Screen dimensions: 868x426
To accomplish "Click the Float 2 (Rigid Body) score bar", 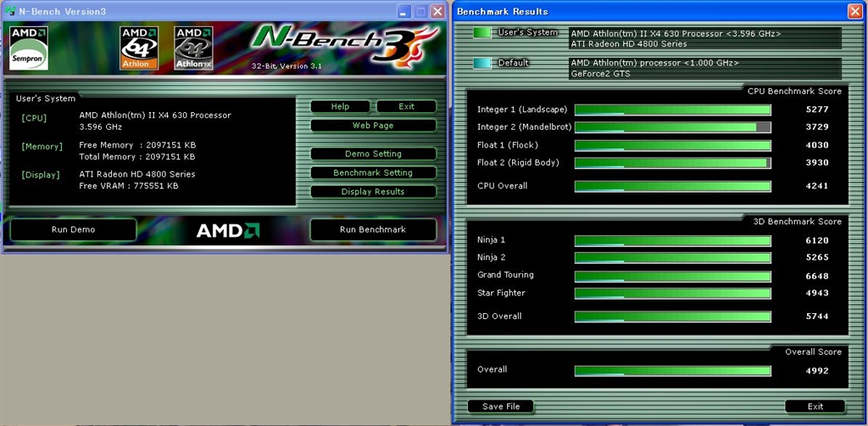I will tap(672, 163).
